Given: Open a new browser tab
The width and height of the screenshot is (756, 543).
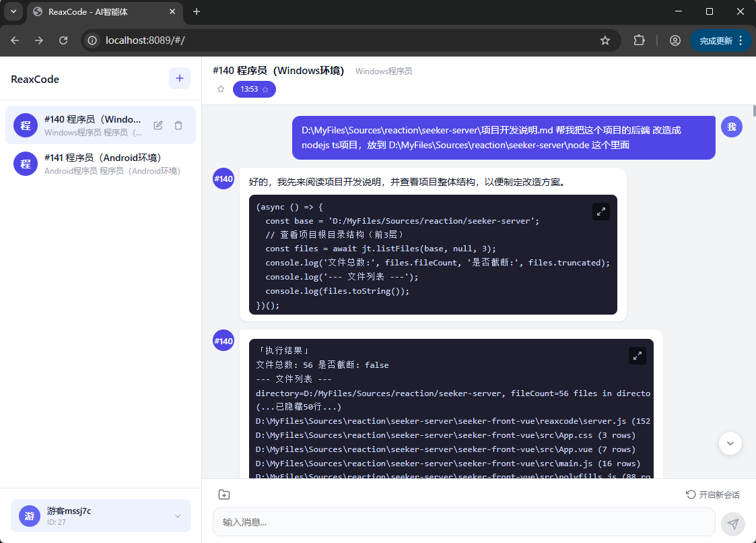Looking at the screenshot, I should [x=196, y=11].
